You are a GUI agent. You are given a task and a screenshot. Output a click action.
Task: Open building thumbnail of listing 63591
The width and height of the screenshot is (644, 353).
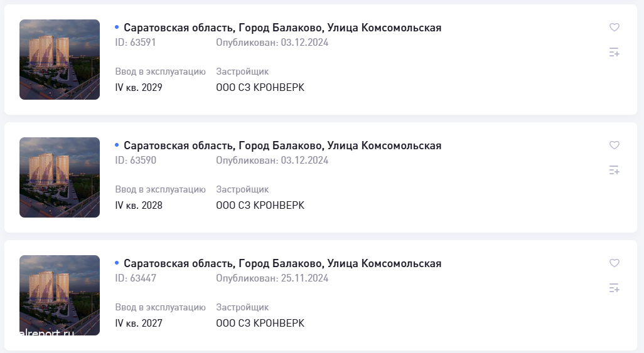tap(60, 60)
